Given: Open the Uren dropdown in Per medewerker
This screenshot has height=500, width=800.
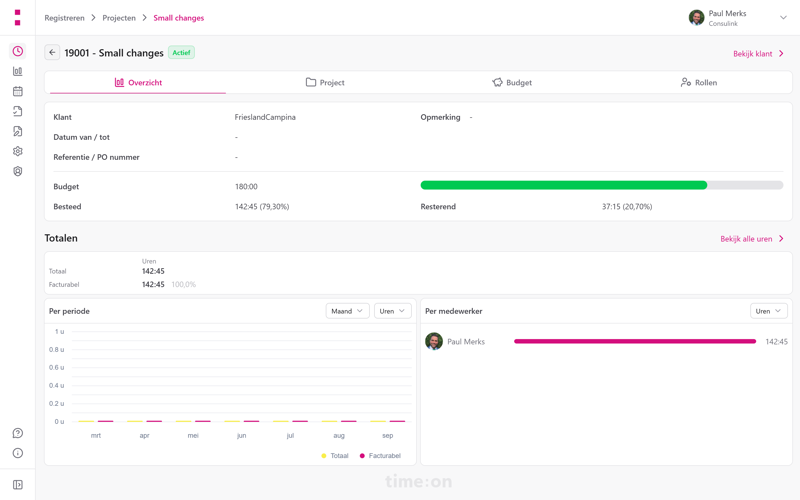Looking at the screenshot, I should 768,311.
